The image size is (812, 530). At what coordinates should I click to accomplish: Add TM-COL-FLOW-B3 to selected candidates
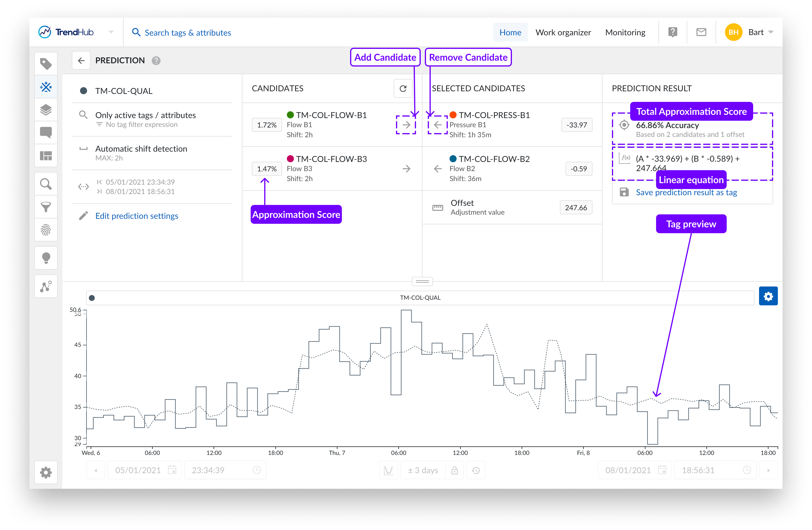[406, 169]
